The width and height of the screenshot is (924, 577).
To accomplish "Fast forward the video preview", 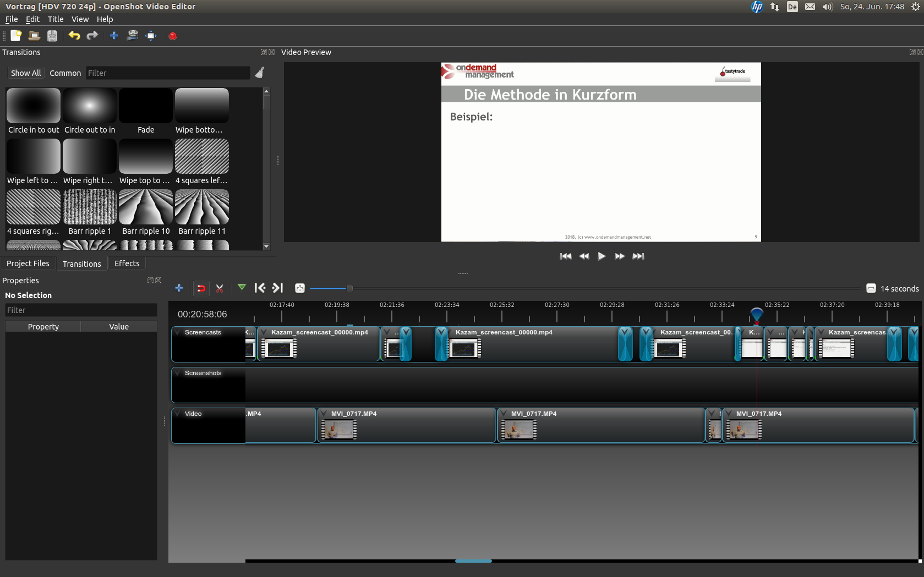I will click(x=620, y=256).
